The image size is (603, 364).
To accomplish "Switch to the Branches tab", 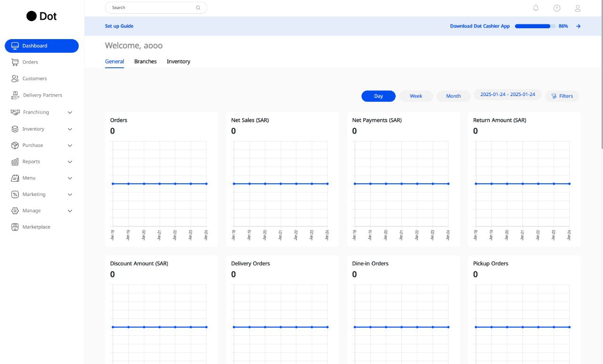I will click(x=145, y=62).
